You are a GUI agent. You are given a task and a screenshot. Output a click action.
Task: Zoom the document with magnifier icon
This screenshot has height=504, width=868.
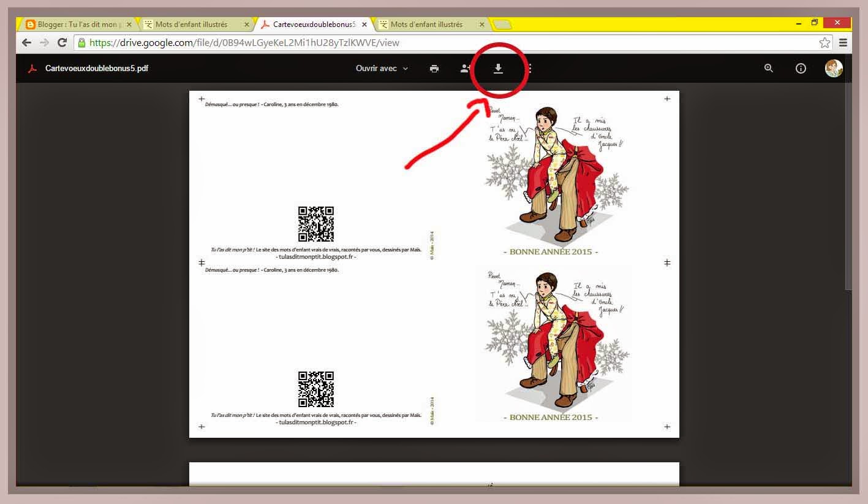[x=769, y=69]
